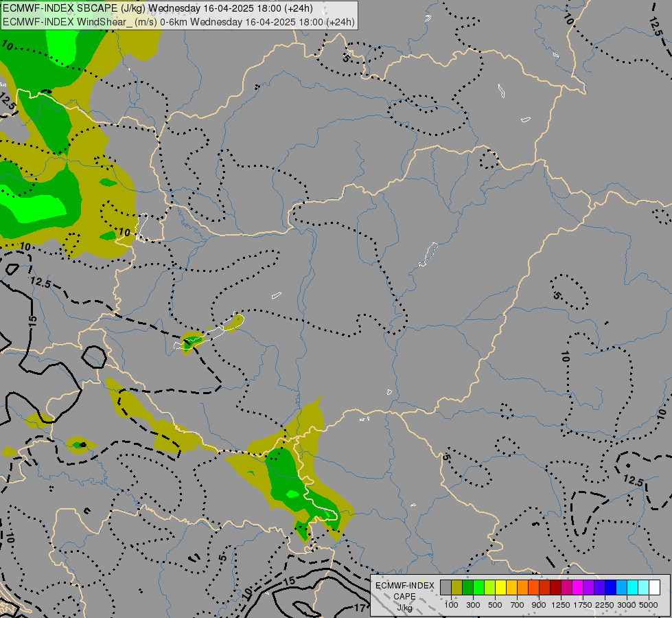Click the legend label '900'
The width and height of the screenshot is (672, 618).
[x=539, y=605]
